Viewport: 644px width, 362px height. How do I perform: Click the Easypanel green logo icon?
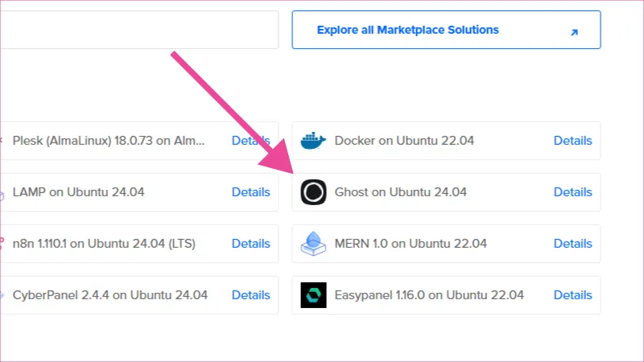click(313, 295)
